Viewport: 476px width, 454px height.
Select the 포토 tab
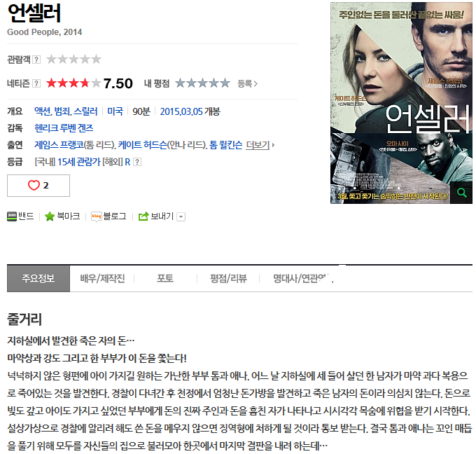tap(165, 278)
